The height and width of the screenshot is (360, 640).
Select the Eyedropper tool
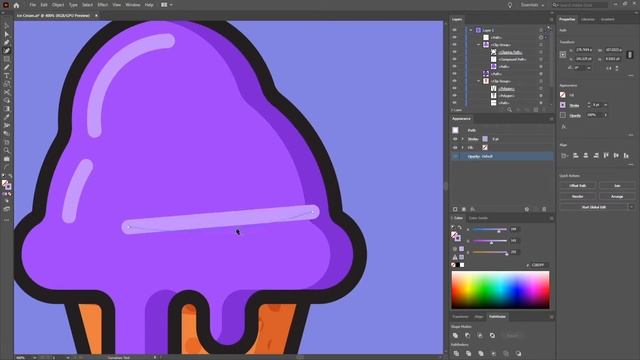coord(7,117)
